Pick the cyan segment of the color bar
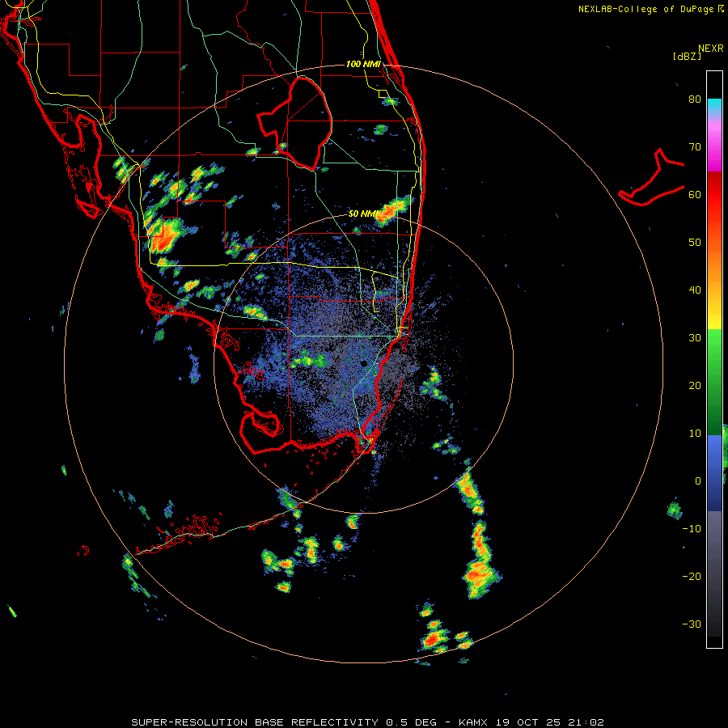 click(x=714, y=107)
